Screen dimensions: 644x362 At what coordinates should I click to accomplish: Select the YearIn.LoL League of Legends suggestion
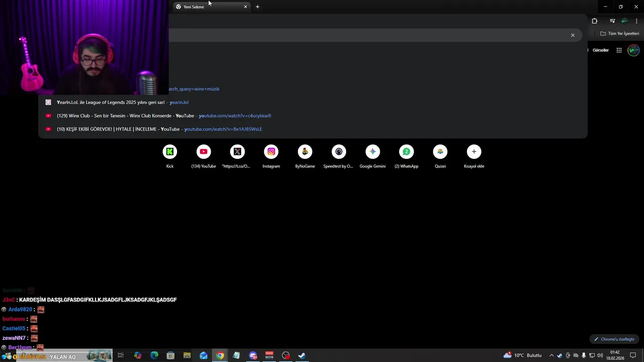point(313,103)
